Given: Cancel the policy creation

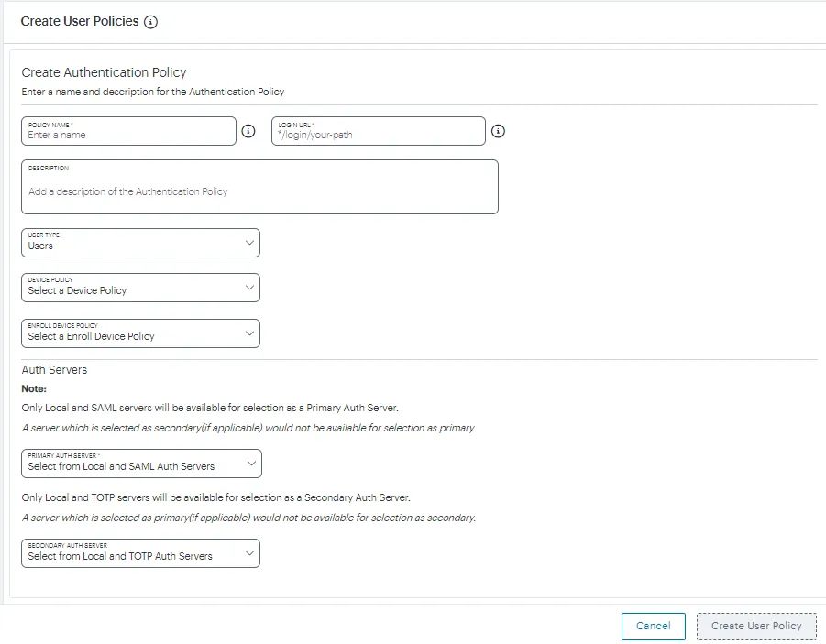Looking at the screenshot, I should [654, 626].
